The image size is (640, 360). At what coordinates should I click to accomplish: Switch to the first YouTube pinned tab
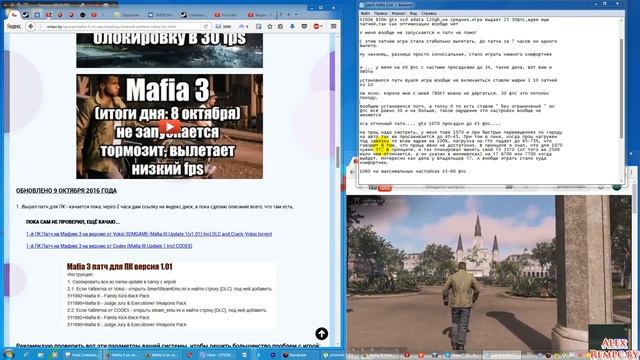tap(49, 15)
